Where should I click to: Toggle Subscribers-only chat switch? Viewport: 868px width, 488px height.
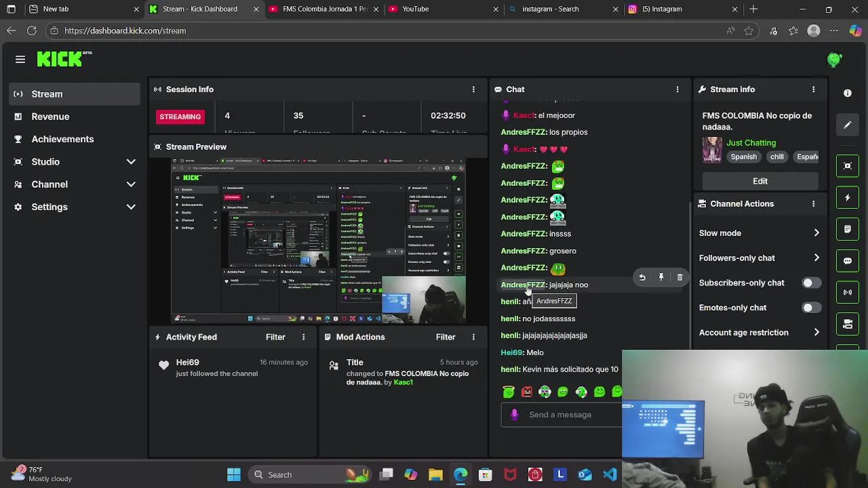[810, 283]
